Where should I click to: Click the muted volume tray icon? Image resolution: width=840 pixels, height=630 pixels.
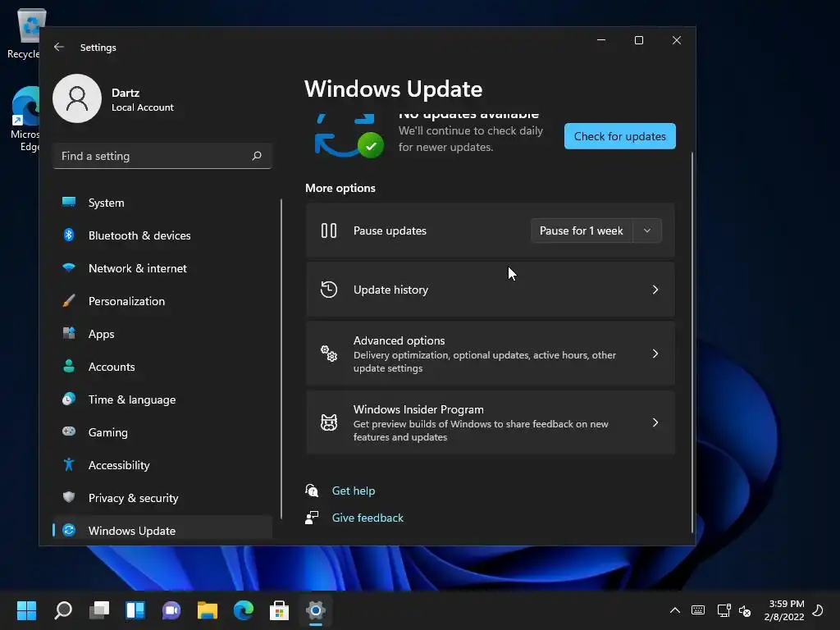pos(745,610)
